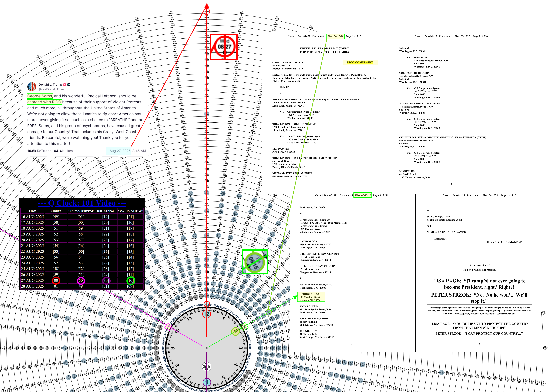Click the 'CORRECT THE RECORD' entry
The height and width of the screenshot is (392, 555).
[x=414, y=73]
